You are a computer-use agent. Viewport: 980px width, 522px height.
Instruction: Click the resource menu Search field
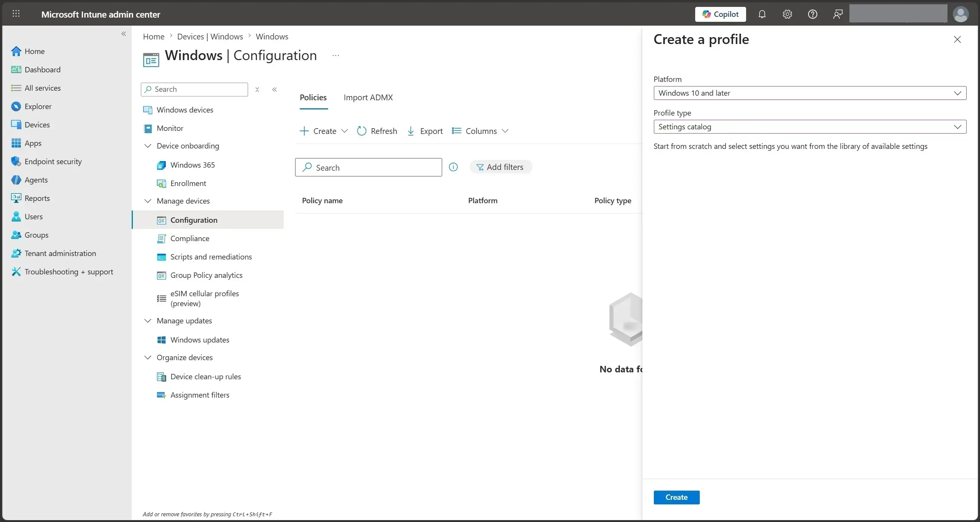pos(194,90)
